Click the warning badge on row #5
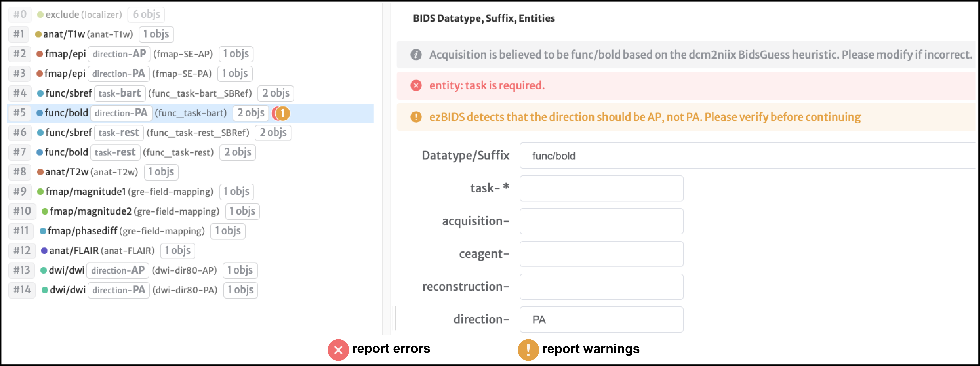Image resolution: width=980 pixels, height=366 pixels. (x=282, y=113)
